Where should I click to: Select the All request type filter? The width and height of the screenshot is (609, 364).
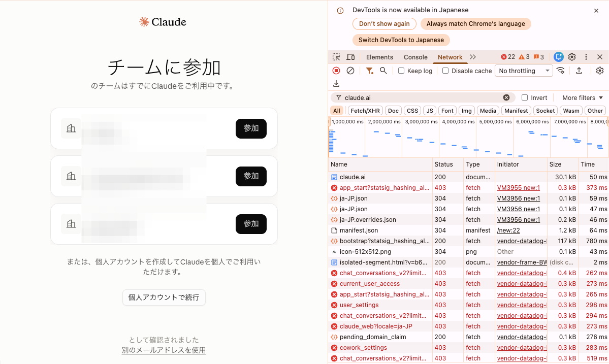(x=337, y=111)
